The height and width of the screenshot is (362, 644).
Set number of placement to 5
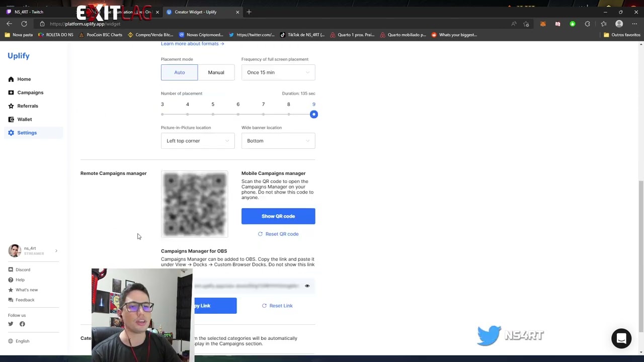pos(213,114)
